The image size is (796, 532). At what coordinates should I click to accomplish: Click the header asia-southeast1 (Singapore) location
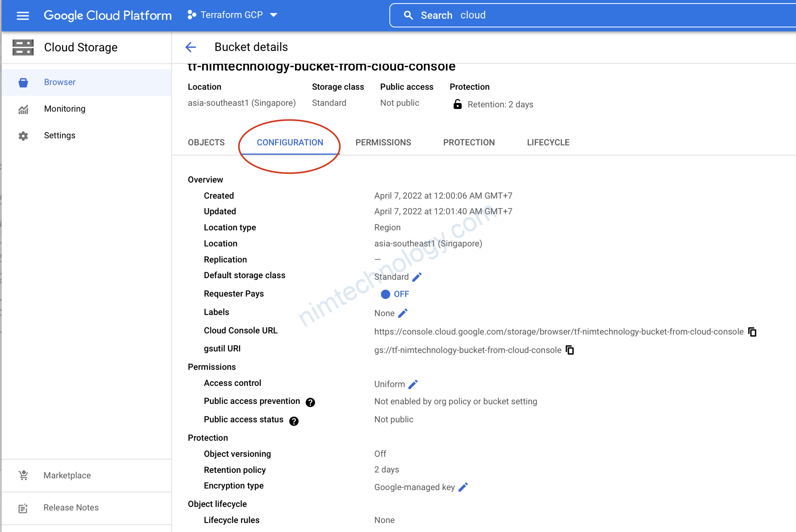click(242, 103)
